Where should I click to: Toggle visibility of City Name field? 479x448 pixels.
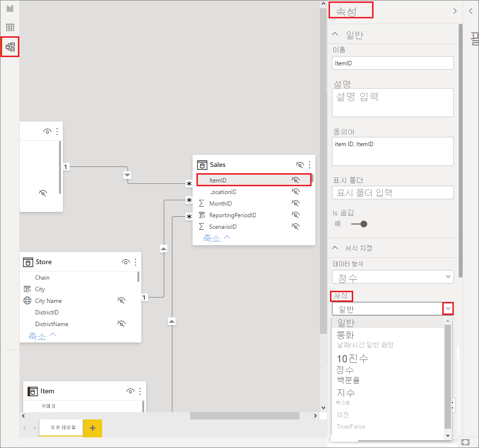(121, 300)
